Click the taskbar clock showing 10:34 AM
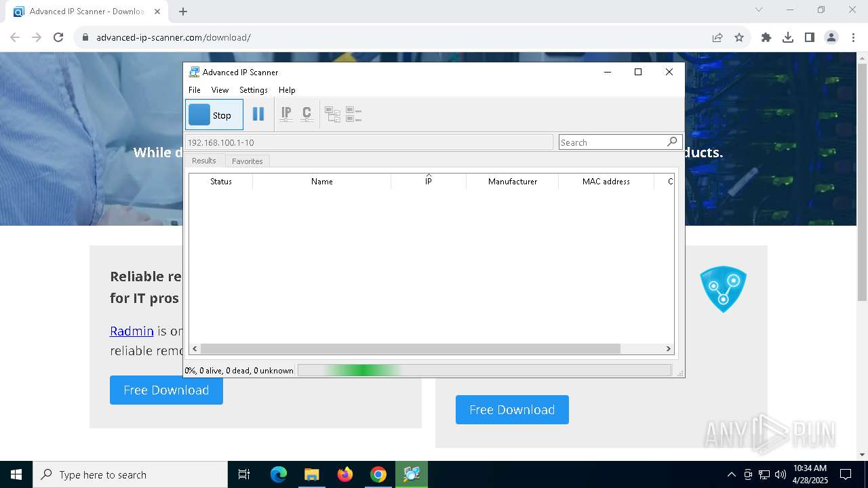This screenshot has width=868, height=488. 810,474
